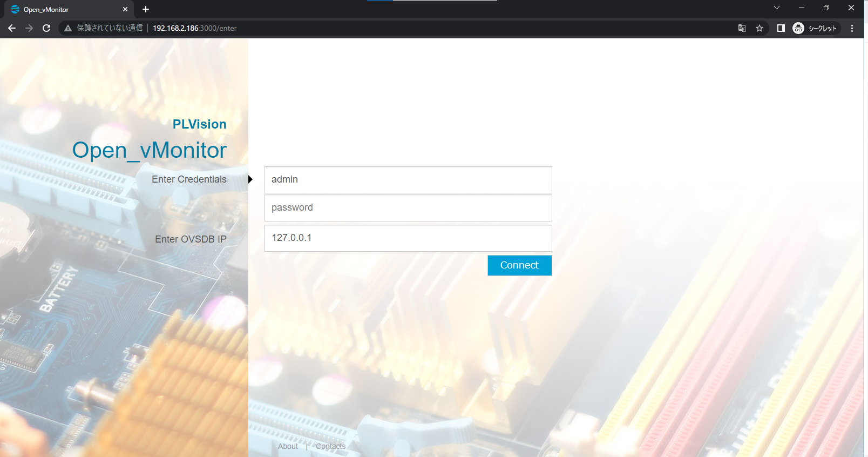868x457 pixels.
Task: Click the Open_vMonitor title
Action: click(x=150, y=150)
